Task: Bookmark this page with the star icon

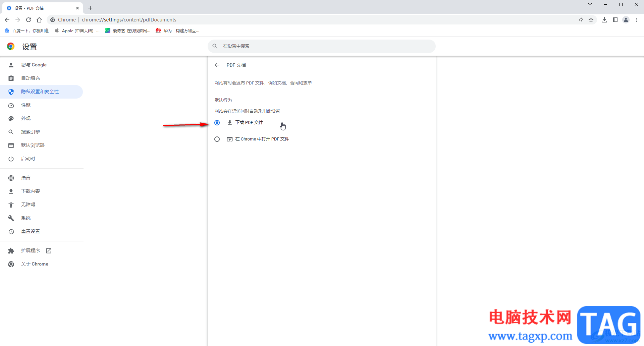Action: pos(591,20)
